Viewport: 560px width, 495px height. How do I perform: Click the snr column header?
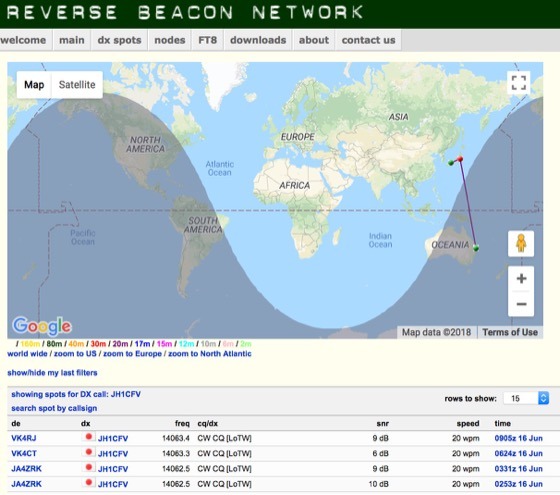[382, 424]
